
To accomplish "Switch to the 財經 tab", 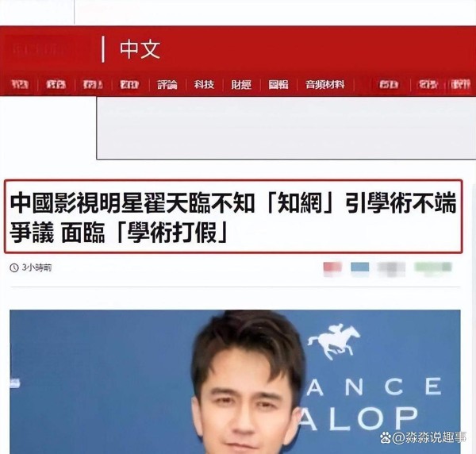I will pos(241,84).
